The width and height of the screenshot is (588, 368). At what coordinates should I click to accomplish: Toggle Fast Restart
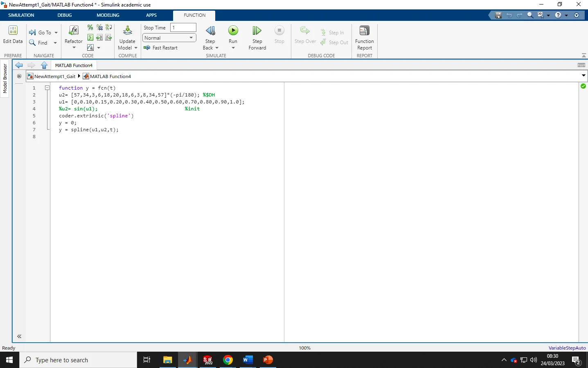tap(161, 48)
